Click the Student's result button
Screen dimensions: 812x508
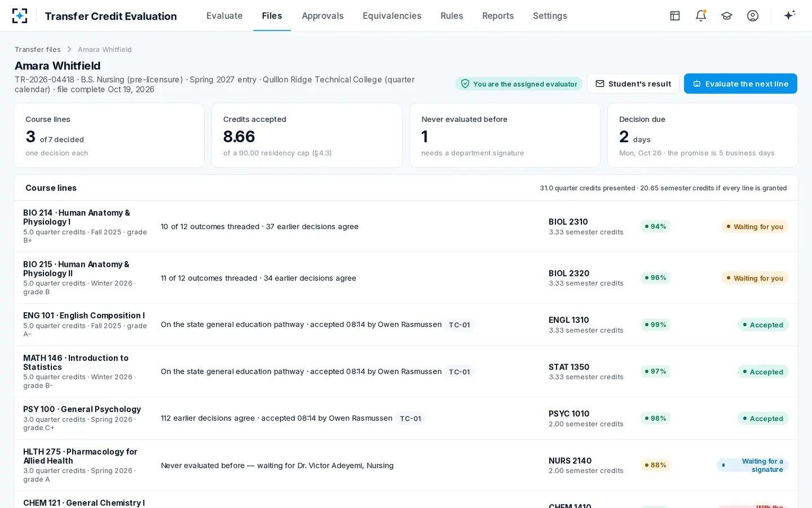tap(633, 84)
